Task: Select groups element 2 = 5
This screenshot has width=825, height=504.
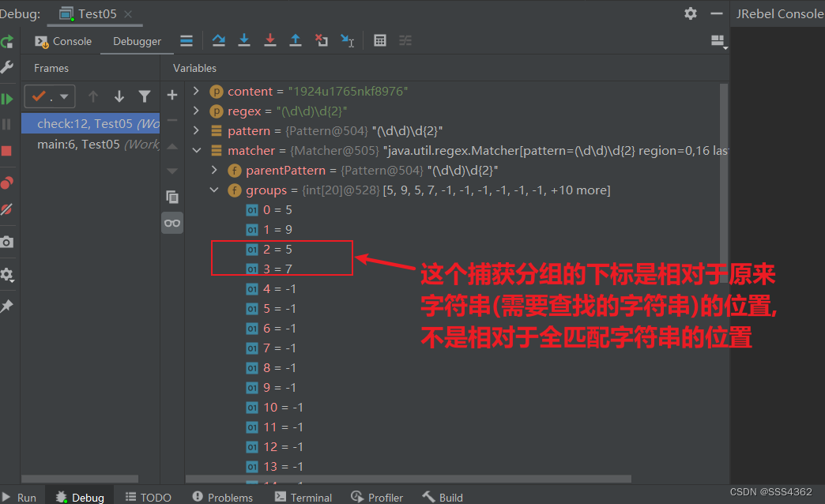Action: click(269, 250)
